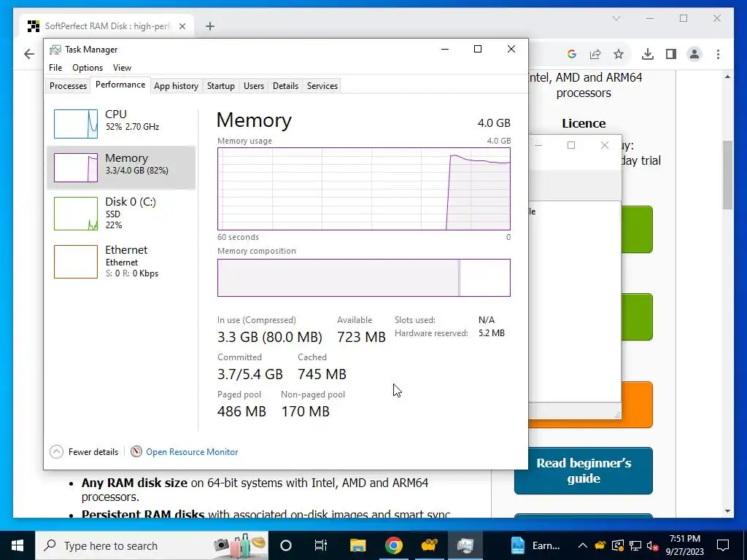Click the taskbar search box
747x560 pixels.
click(152, 545)
